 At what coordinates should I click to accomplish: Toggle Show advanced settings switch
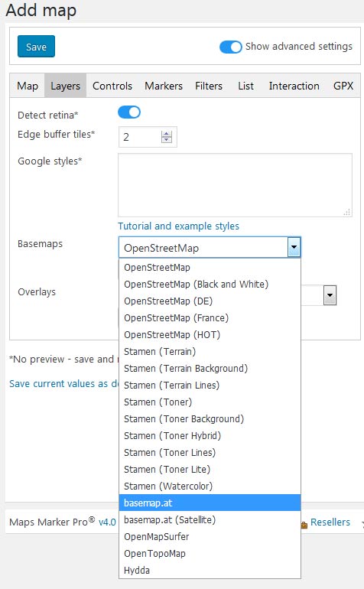pos(230,47)
